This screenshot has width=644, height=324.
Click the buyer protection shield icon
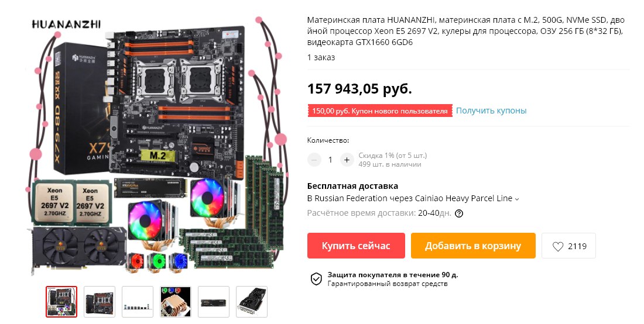point(316,279)
